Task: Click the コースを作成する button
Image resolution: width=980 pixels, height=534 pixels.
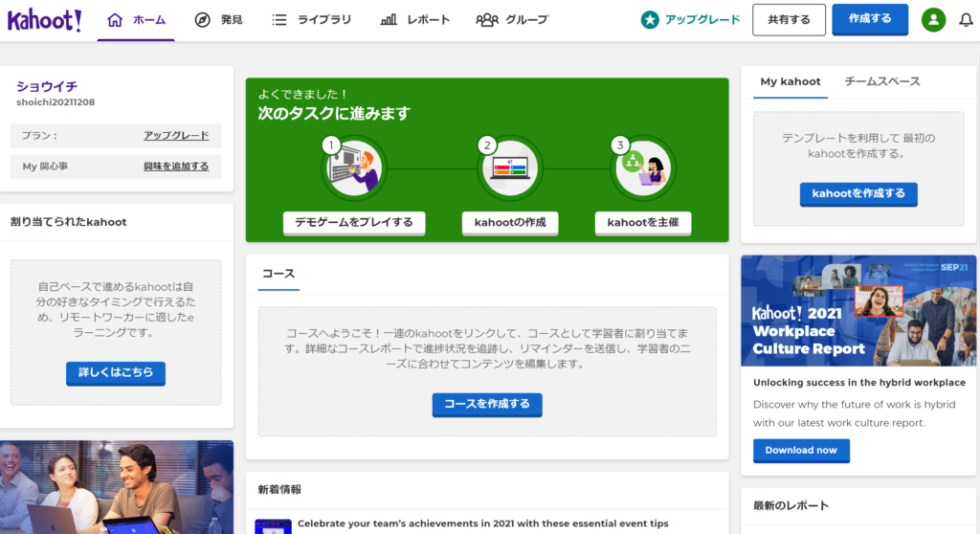Action: click(487, 405)
